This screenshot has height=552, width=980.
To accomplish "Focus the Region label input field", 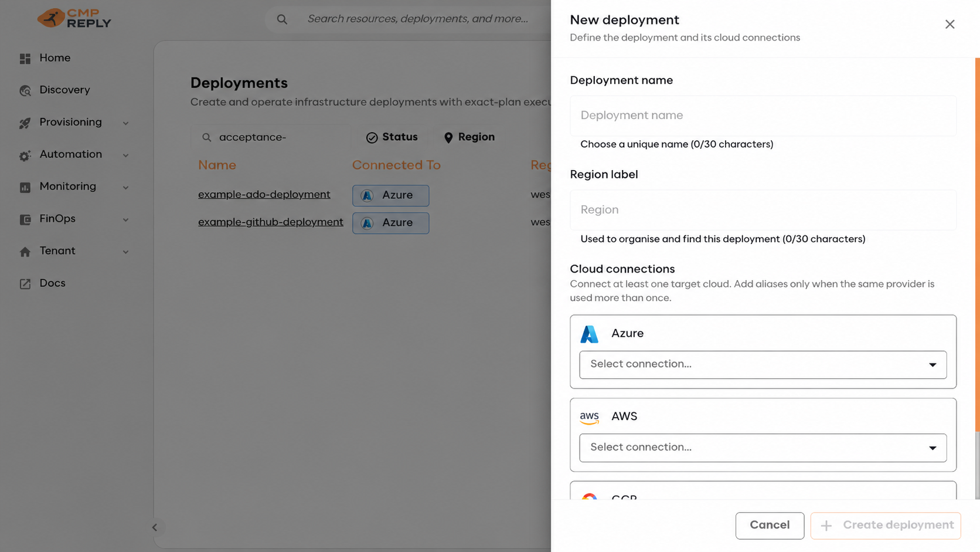I will (763, 210).
